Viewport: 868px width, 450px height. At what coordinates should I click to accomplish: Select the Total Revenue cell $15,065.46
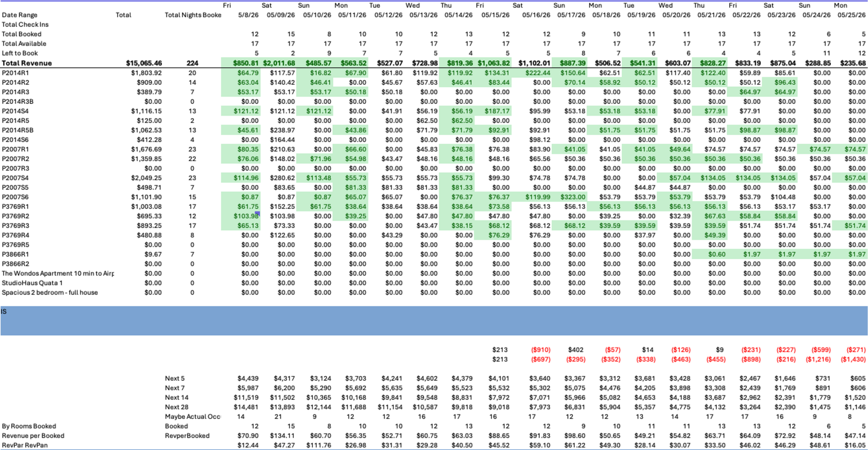point(144,63)
